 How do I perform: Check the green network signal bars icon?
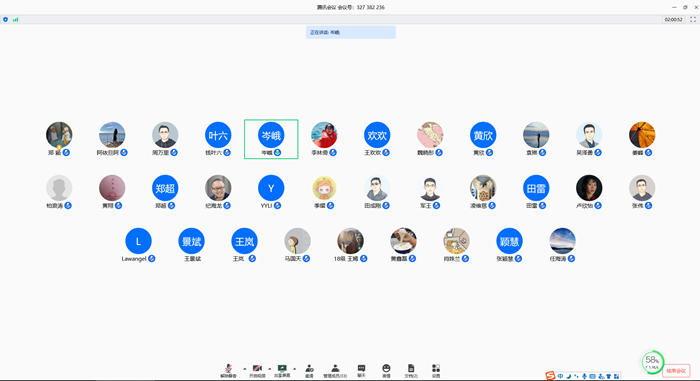point(16,19)
